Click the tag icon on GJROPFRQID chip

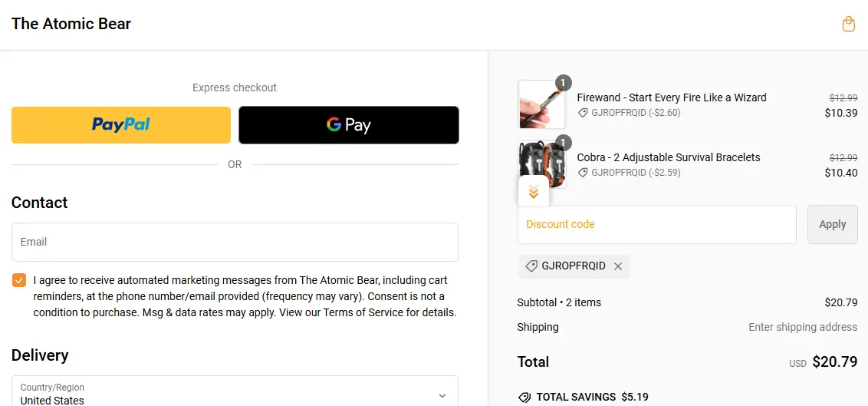tap(531, 266)
